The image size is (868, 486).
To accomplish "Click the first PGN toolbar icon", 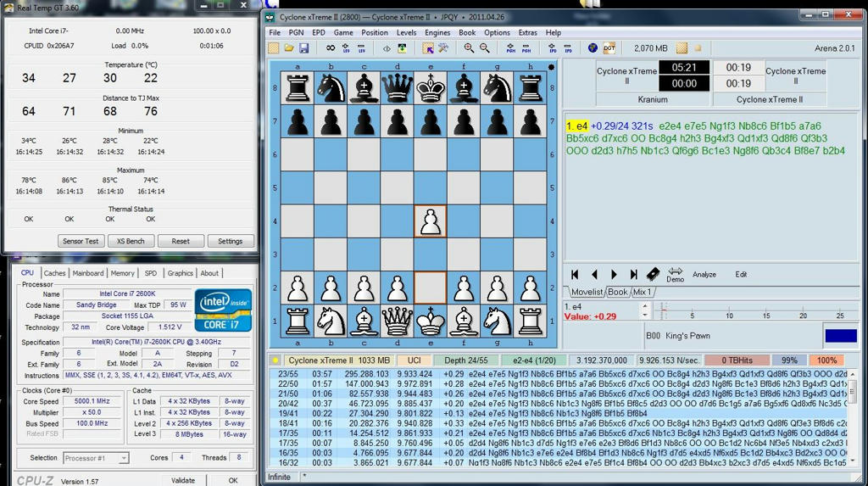I will pos(510,48).
